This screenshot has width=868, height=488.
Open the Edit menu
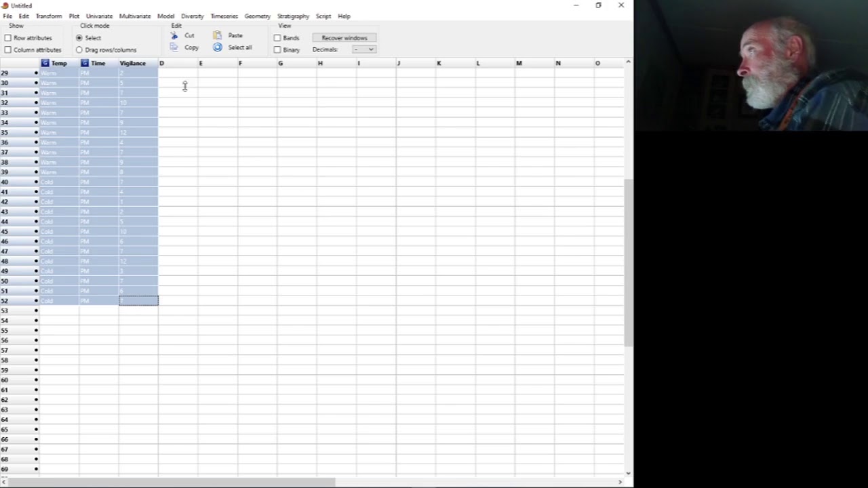pos(24,16)
